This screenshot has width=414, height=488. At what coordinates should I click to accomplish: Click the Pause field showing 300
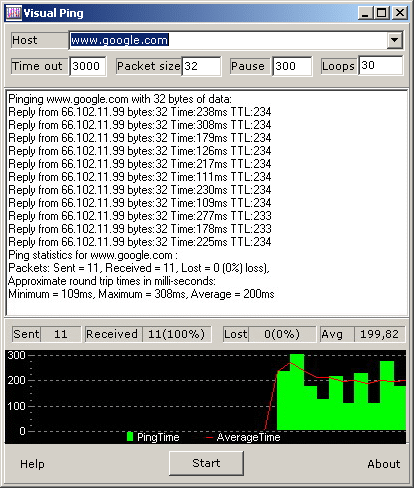tap(292, 66)
